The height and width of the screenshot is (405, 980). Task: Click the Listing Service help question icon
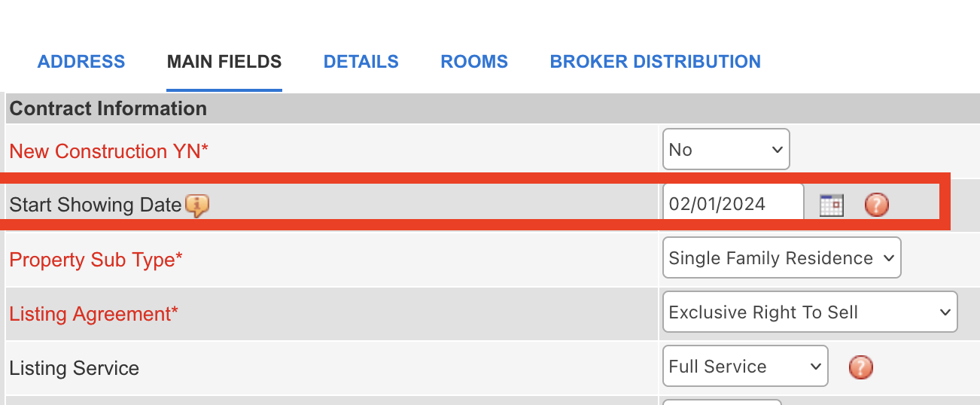click(861, 367)
